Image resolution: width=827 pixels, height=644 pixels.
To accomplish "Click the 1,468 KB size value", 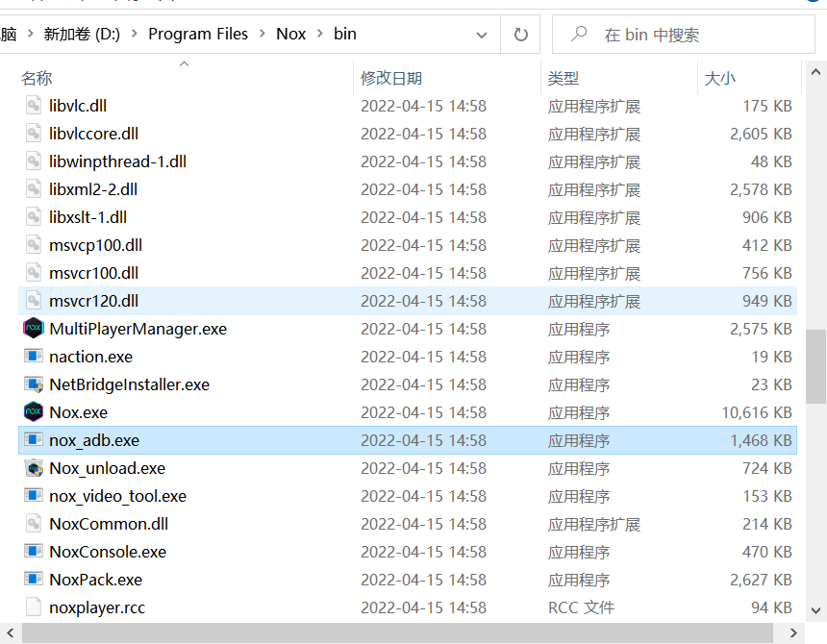I will 761,440.
